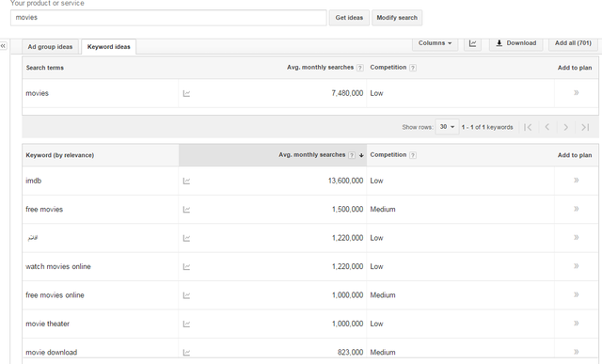Click the Get ideas button

(x=349, y=18)
